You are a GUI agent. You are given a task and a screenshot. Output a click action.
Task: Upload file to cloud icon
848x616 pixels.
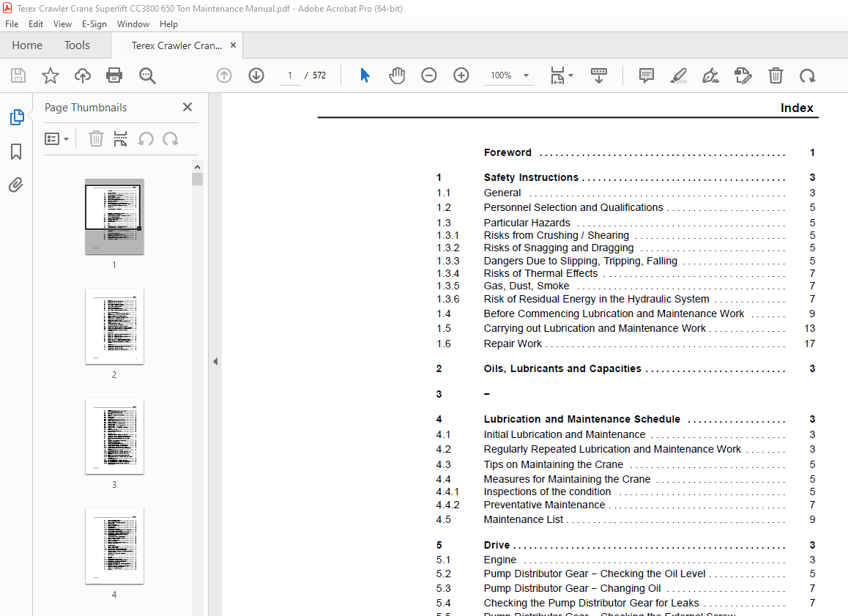click(x=83, y=75)
